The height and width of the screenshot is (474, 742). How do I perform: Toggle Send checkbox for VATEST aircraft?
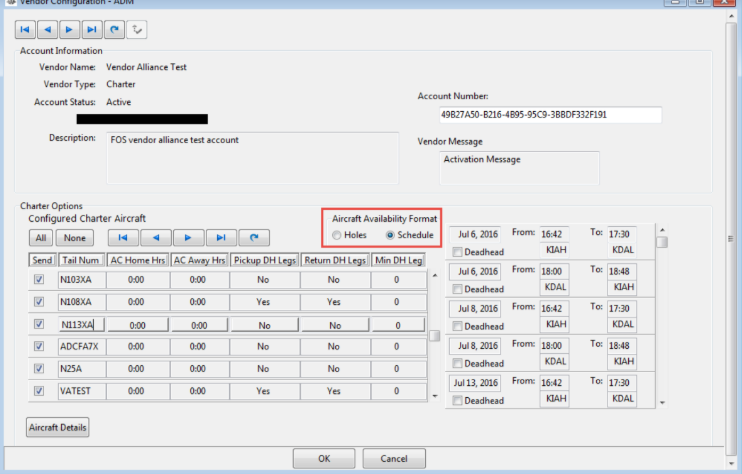(39, 391)
